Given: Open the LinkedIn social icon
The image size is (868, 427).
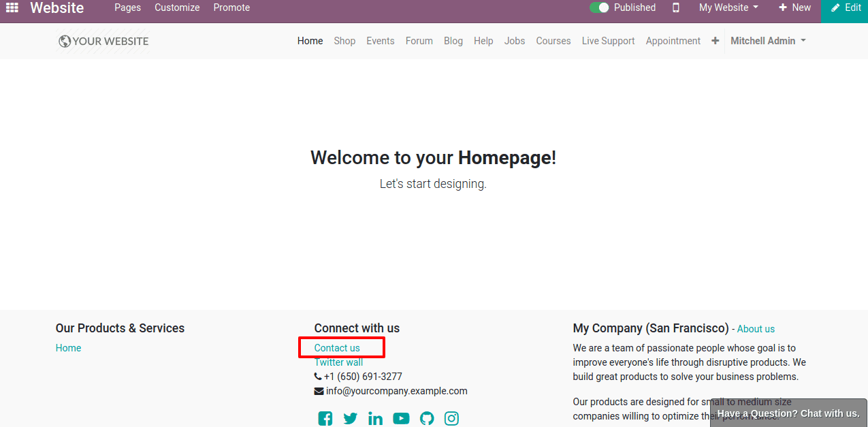Looking at the screenshot, I should click(x=375, y=418).
